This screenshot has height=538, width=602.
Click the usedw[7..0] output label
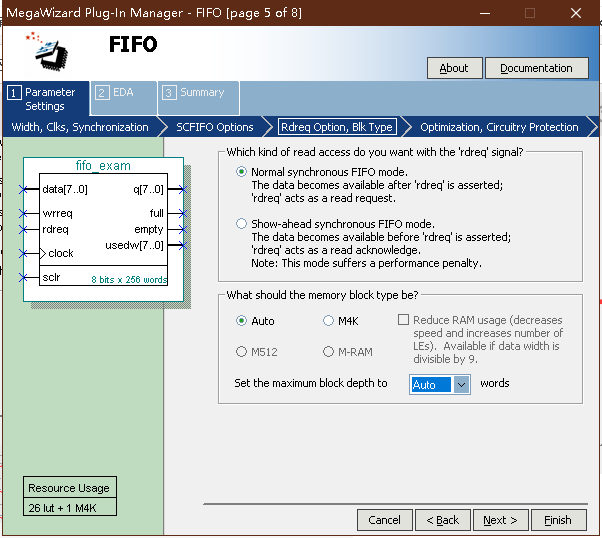click(x=134, y=245)
